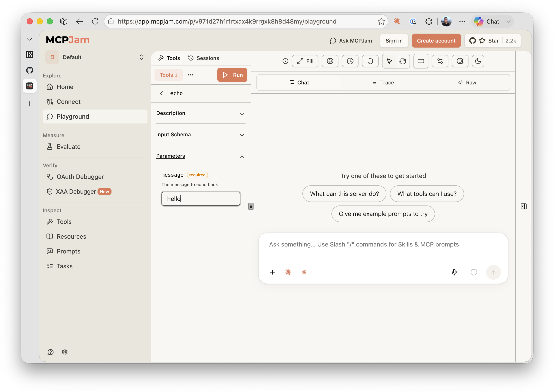Click the message input field

point(201,199)
